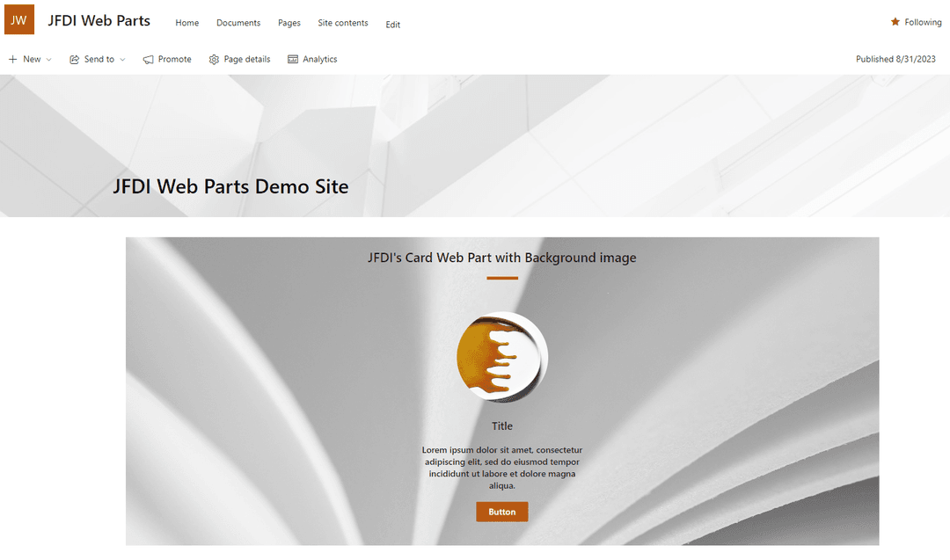Image resolution: width=950 pixels, height=560 pixels.
Task: Click the Title link in the card
Action: (501, 425)
